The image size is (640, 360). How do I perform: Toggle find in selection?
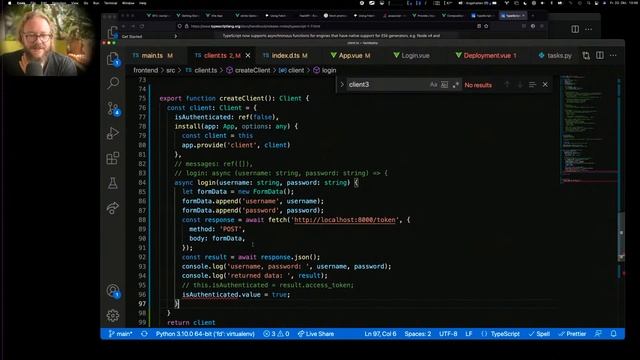pyautogui.click(x=532, y=84)
